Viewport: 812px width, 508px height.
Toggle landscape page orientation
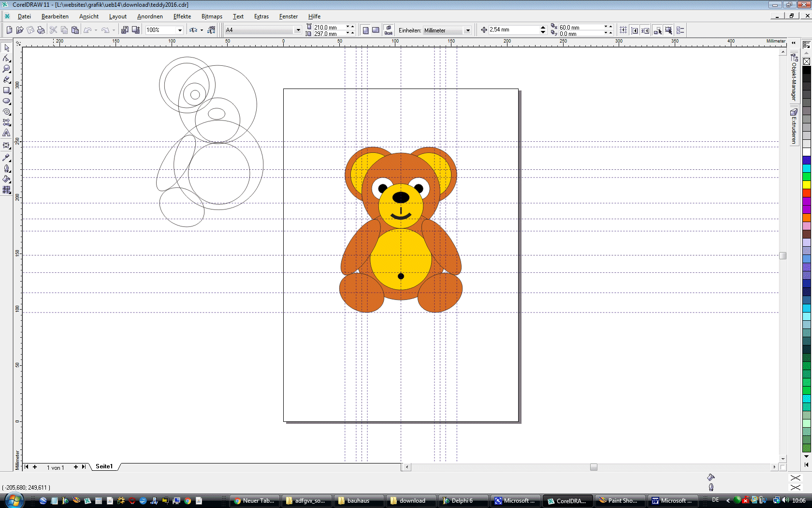(376, 30)
